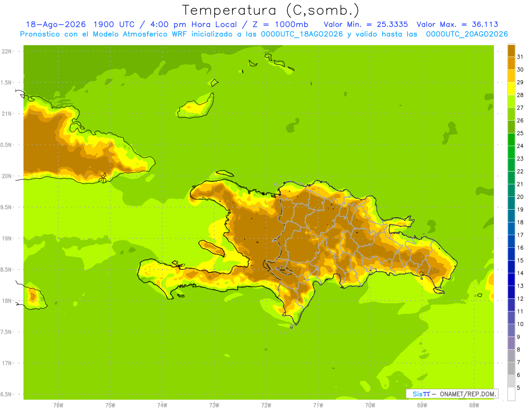Select the date text "18-Ago-2026"
Viewport: 532px width, 411px height.
(x=55, y=24)
